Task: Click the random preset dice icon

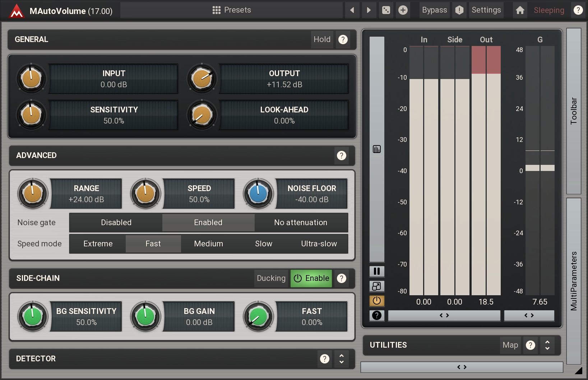Action: click(x=386, y=10)
